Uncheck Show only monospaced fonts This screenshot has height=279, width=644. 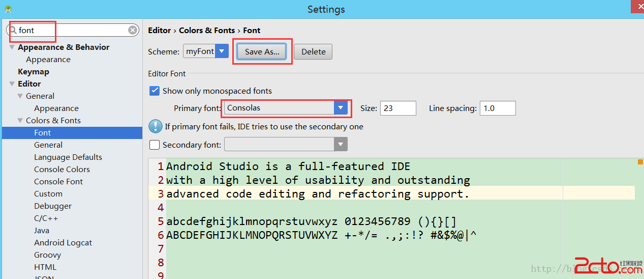155,91
